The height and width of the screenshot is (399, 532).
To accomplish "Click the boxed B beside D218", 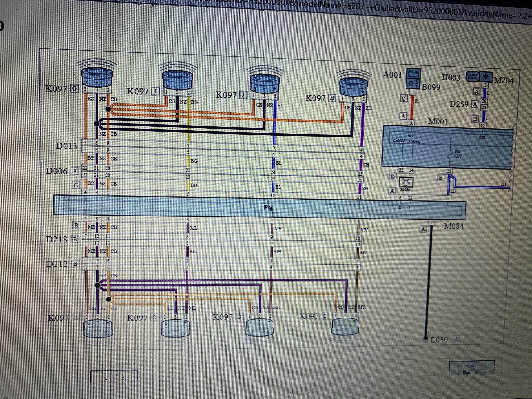I will tap(75, 239).
